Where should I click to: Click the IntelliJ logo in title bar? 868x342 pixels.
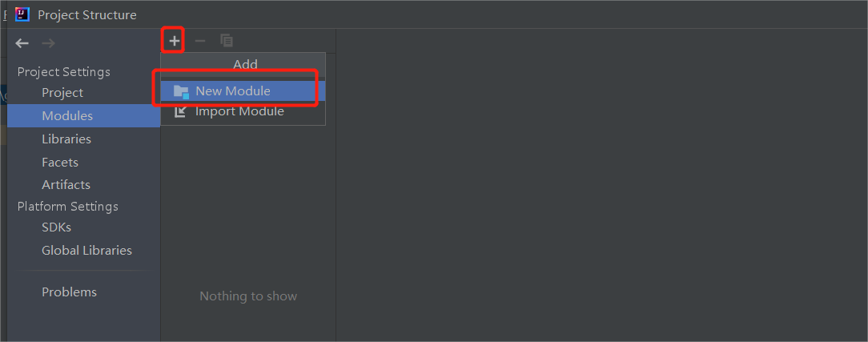point(22,14)
